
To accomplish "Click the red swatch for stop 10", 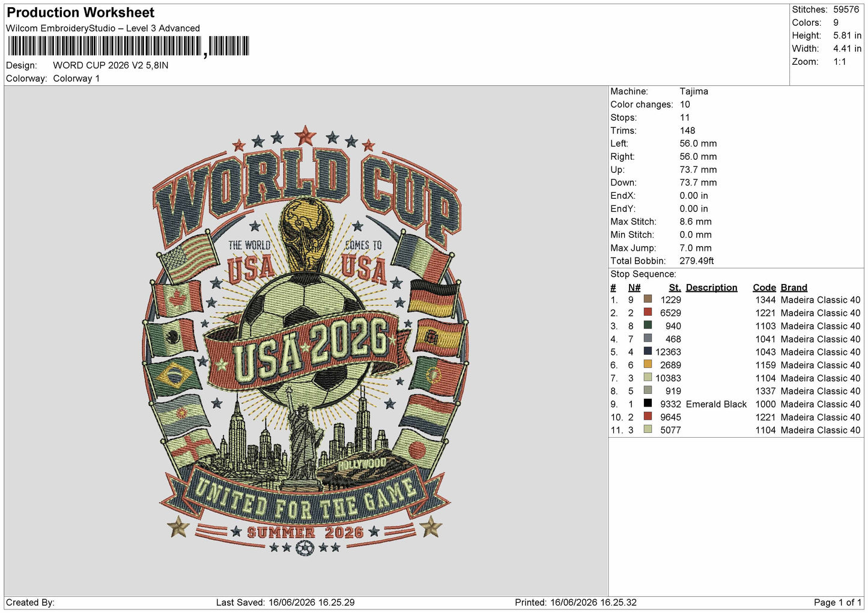I will tap(648, 417).
